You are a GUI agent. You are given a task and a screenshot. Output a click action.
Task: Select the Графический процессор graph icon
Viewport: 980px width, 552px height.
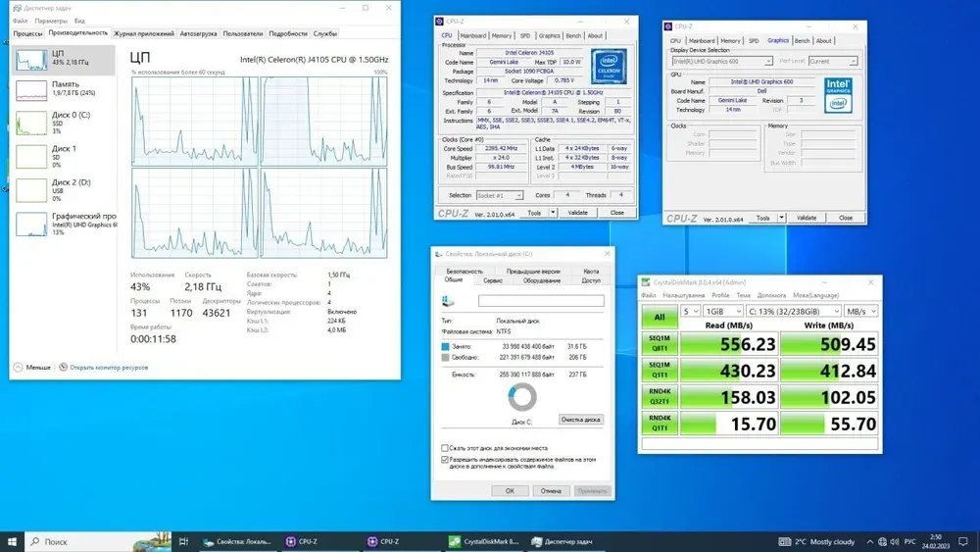pos(30,224)
